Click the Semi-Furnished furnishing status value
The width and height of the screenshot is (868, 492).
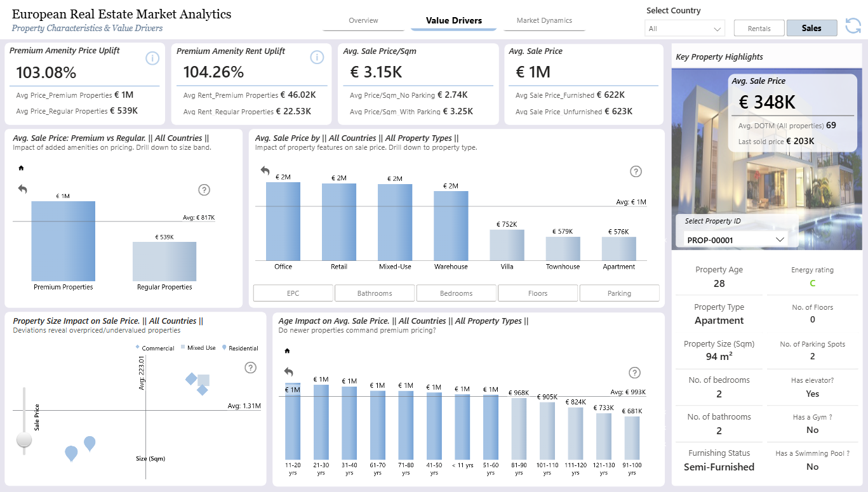tap(719, 467)
